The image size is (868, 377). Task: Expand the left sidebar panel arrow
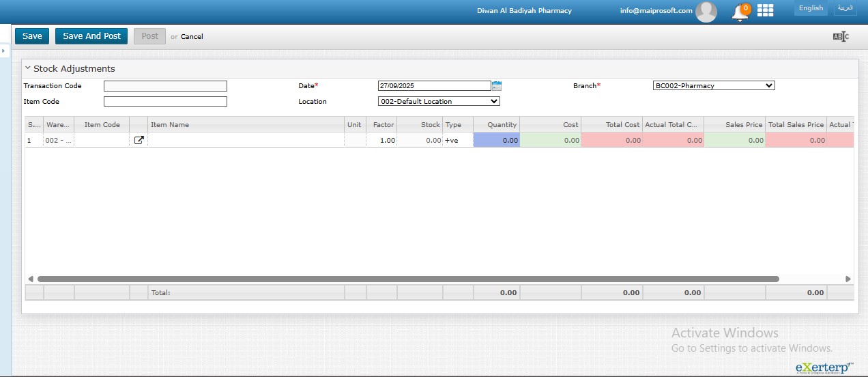coord(3,51)
